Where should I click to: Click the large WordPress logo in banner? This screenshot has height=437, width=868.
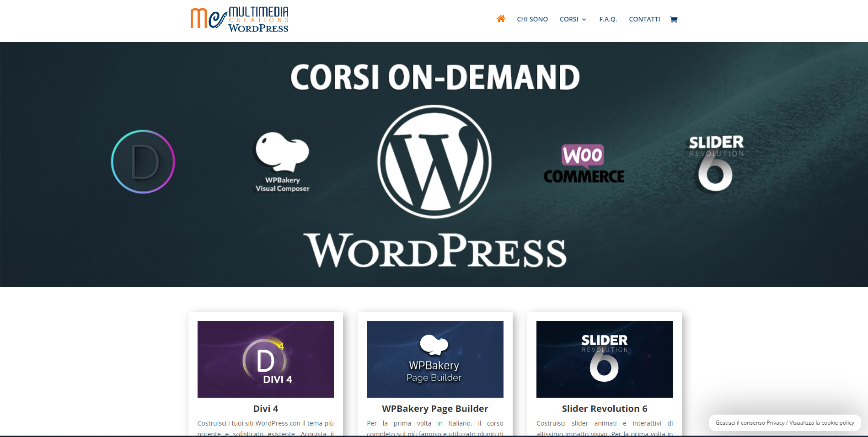pos(434,161)
